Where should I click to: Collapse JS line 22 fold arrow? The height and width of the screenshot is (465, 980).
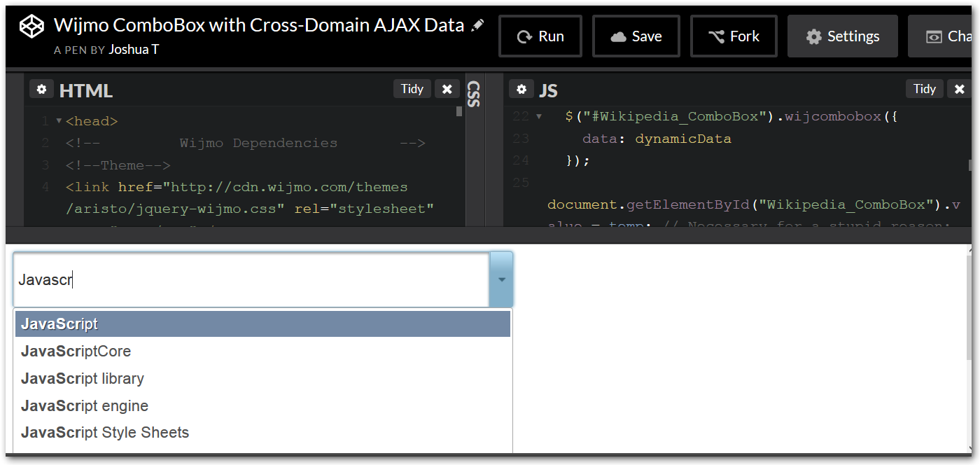click(538, 117)
